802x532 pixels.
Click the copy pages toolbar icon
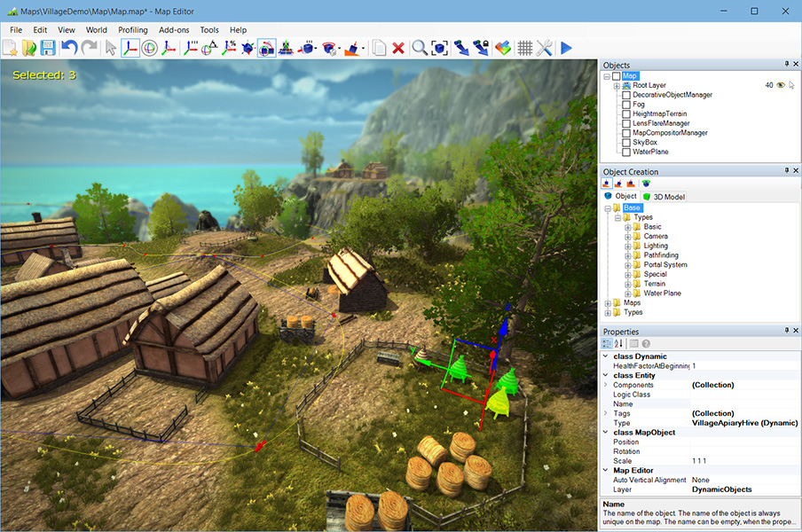click(x=379, y=48)
